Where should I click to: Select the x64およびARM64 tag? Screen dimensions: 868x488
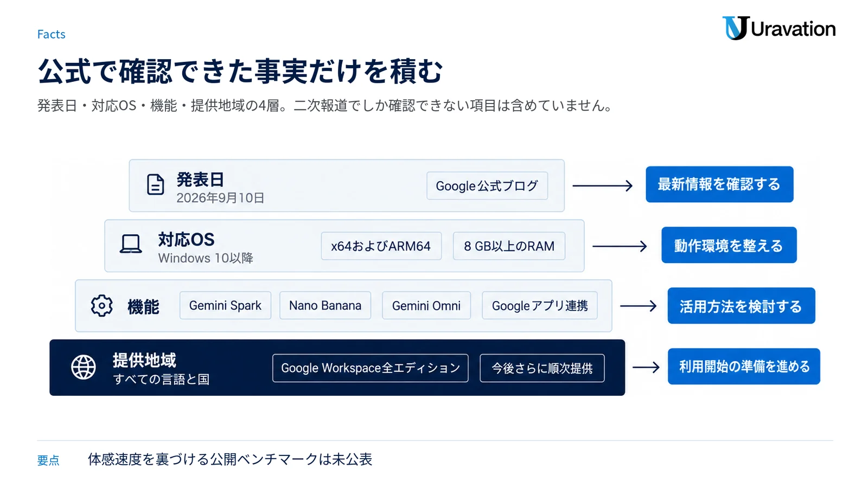pos(381,246)
